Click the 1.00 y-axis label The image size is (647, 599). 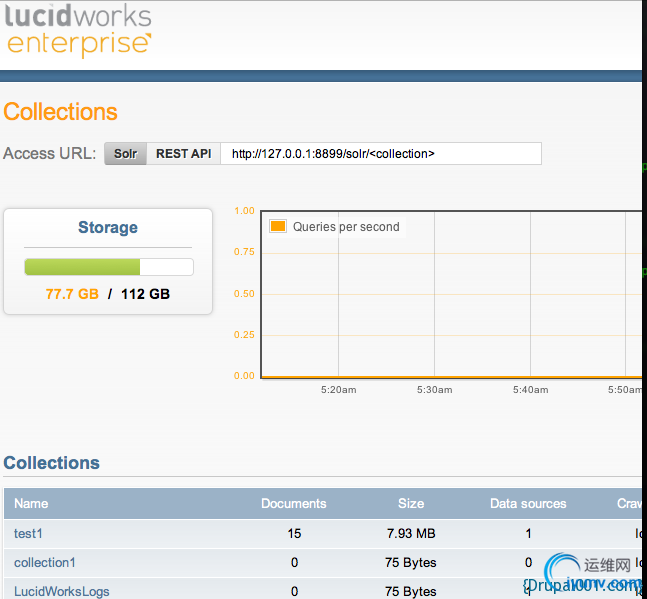(x=244, y=211)
